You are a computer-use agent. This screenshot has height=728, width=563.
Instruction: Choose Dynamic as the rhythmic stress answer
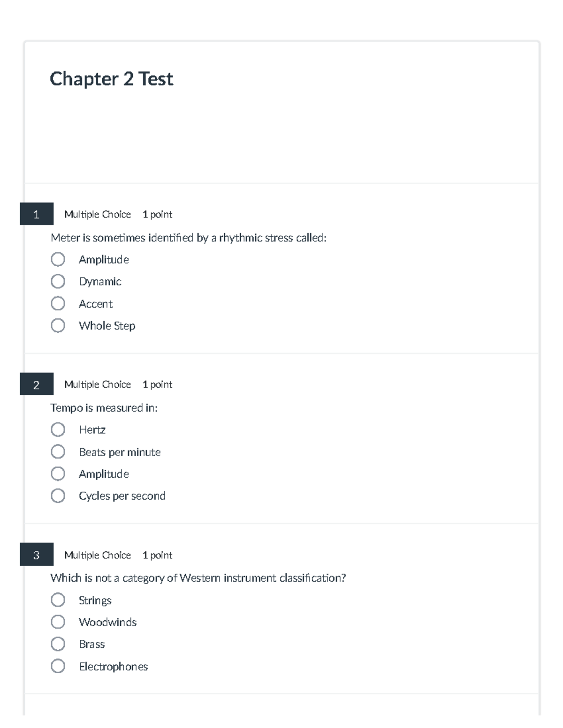(x=58, y=281)
